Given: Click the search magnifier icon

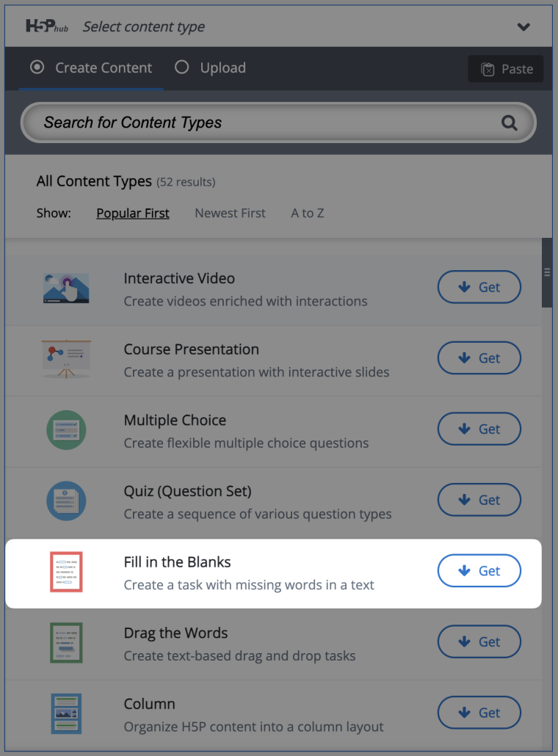Looking at the screenshot, I should [510, 123].
